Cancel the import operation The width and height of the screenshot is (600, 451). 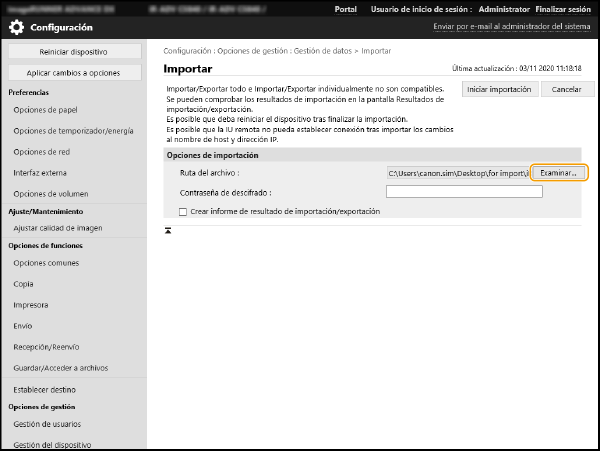point(567,89)
